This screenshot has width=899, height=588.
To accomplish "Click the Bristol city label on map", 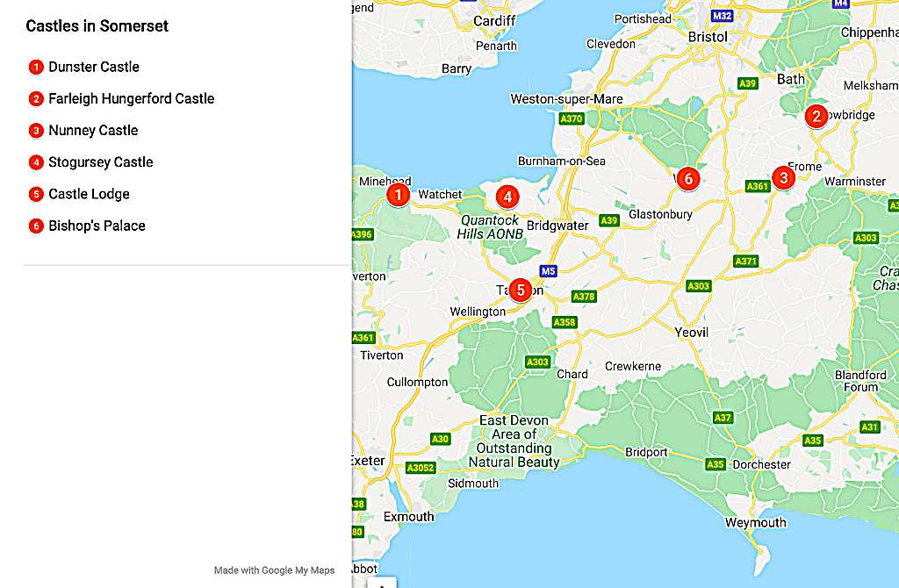I will click(x=708, y=37).
